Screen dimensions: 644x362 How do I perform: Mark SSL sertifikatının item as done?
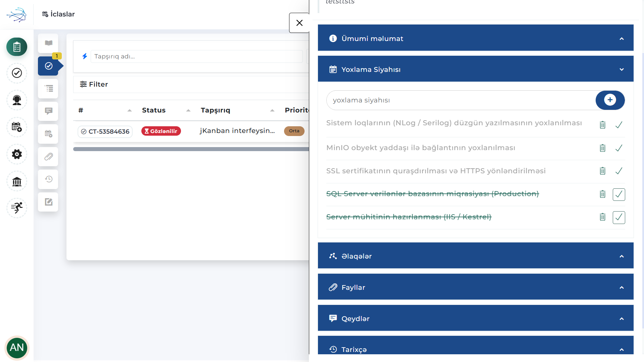(619, 171)
